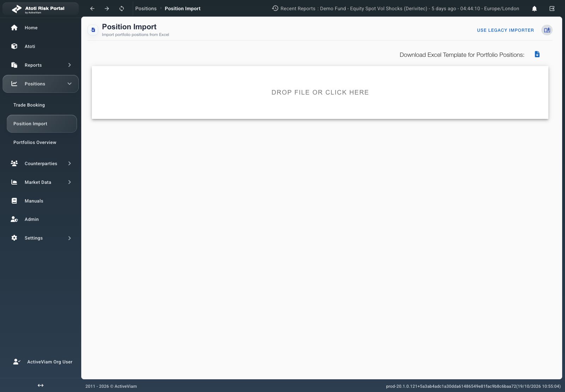
Task: Click Use Legacy Importer button
Action: point(505,30)
